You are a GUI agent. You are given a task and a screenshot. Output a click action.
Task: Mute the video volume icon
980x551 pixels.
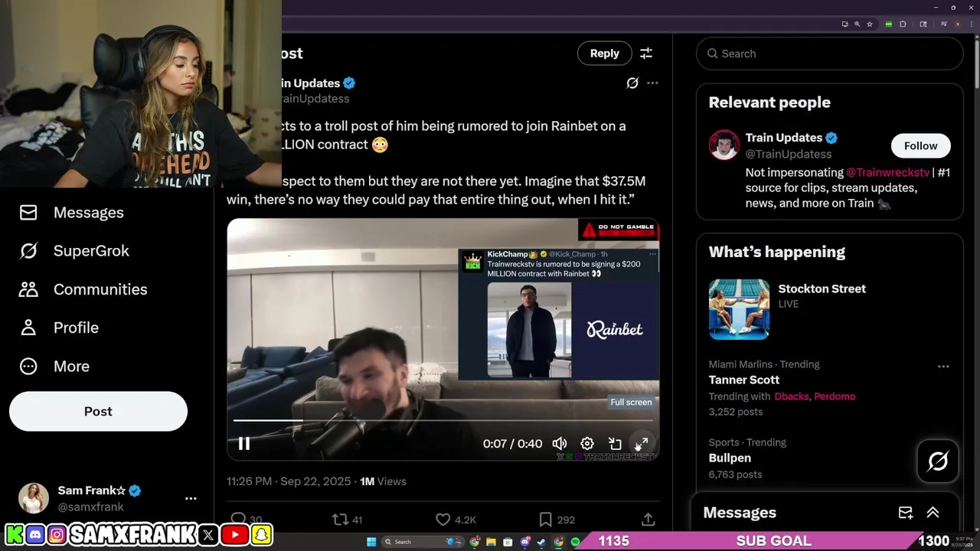(x=560, y=443)
